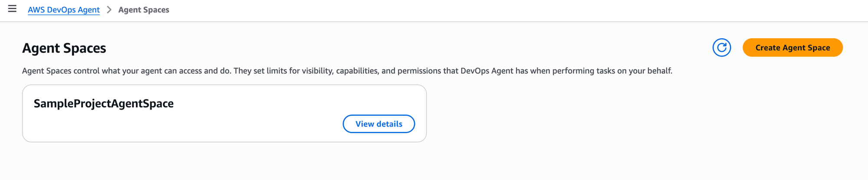
Task: Go to AWS DevOps Agent breadcrumb link
Action: 64,10
